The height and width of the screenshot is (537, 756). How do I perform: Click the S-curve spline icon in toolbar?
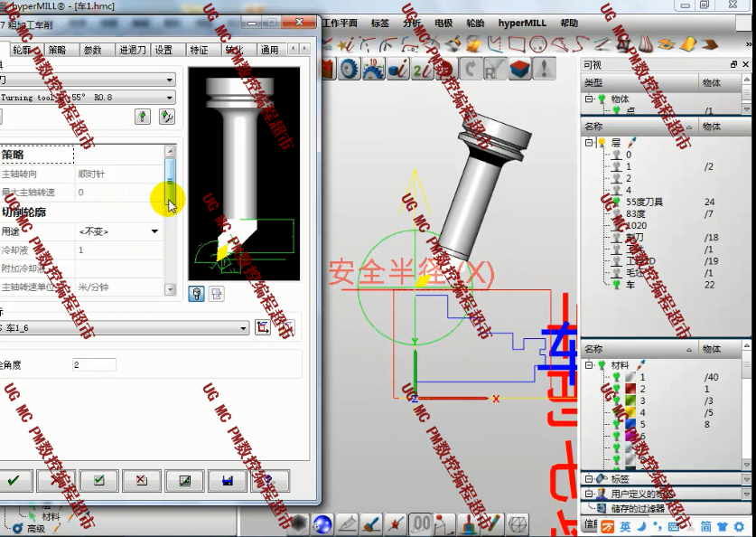(580, 45)
